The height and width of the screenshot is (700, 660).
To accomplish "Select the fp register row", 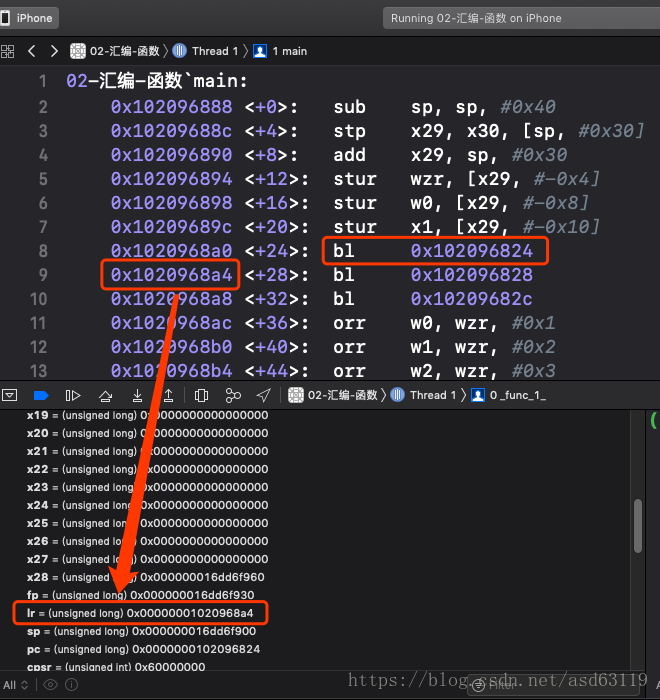I will tap(141, 595).
